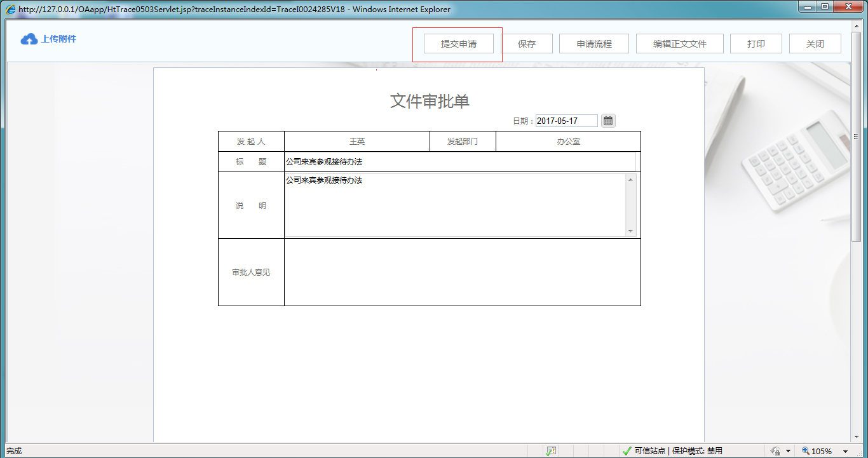The height and width of the screenshot is (458, 868).
Task: Click into the 标题 title text field
Action: pyautogui.click(x=459, y=162)
